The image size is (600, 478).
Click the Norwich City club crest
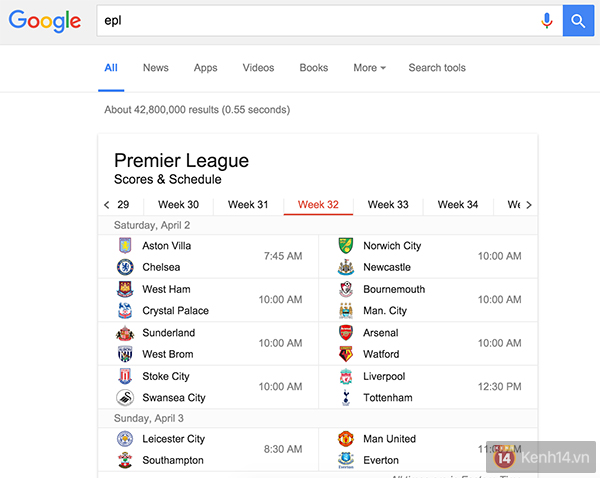click(346, 246)
